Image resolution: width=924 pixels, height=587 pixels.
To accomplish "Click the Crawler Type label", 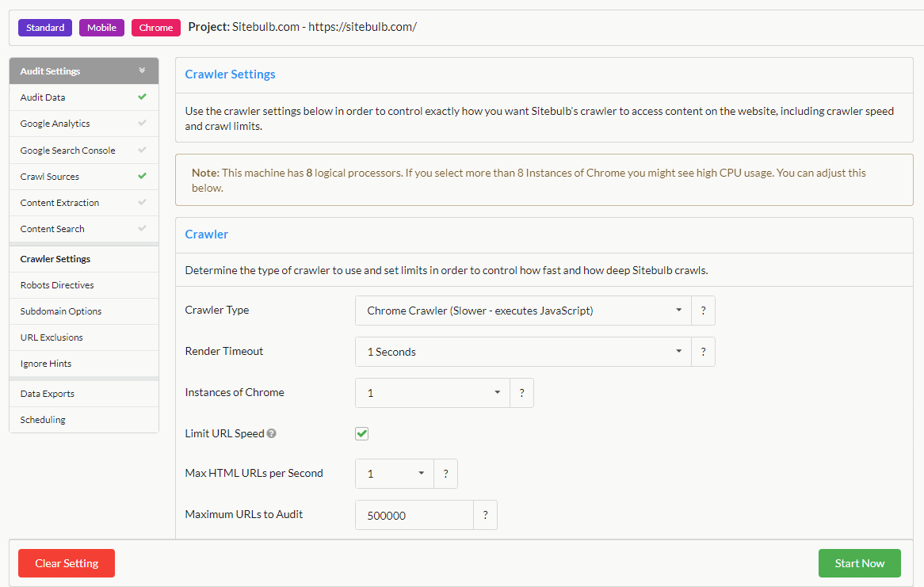I will [x=217, y=310].
